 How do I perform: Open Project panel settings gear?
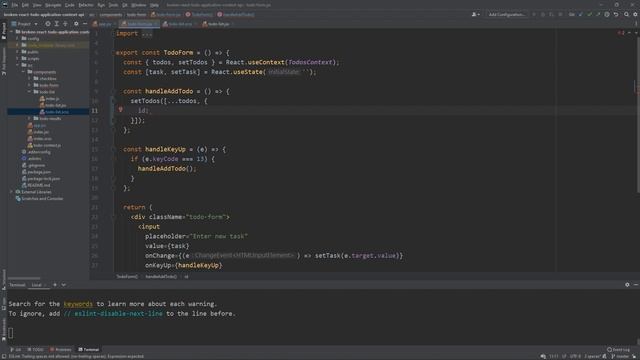[x=76, y=24]
